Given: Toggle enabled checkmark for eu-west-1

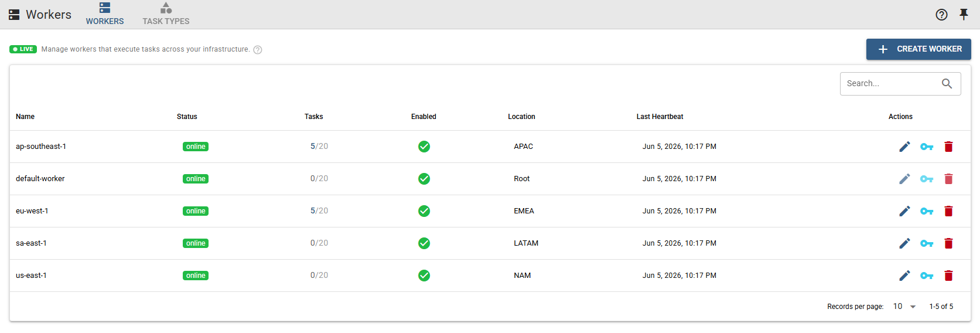Looking at the screenshot, I should pos(424,211).
